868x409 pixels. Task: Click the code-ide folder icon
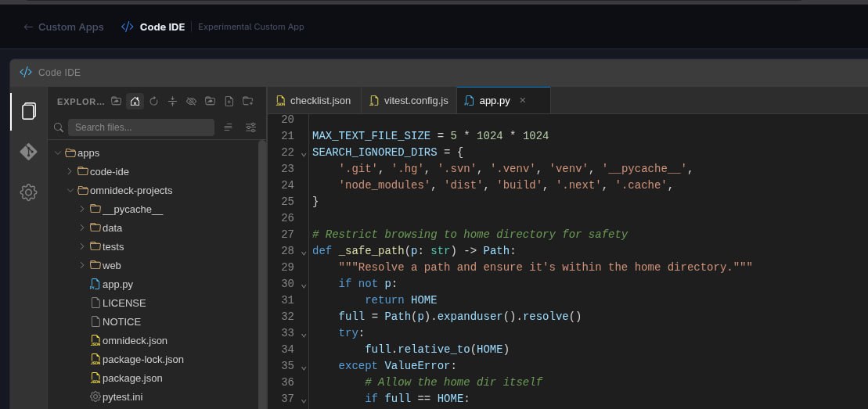pyautogui.click(x=82, y=171)
